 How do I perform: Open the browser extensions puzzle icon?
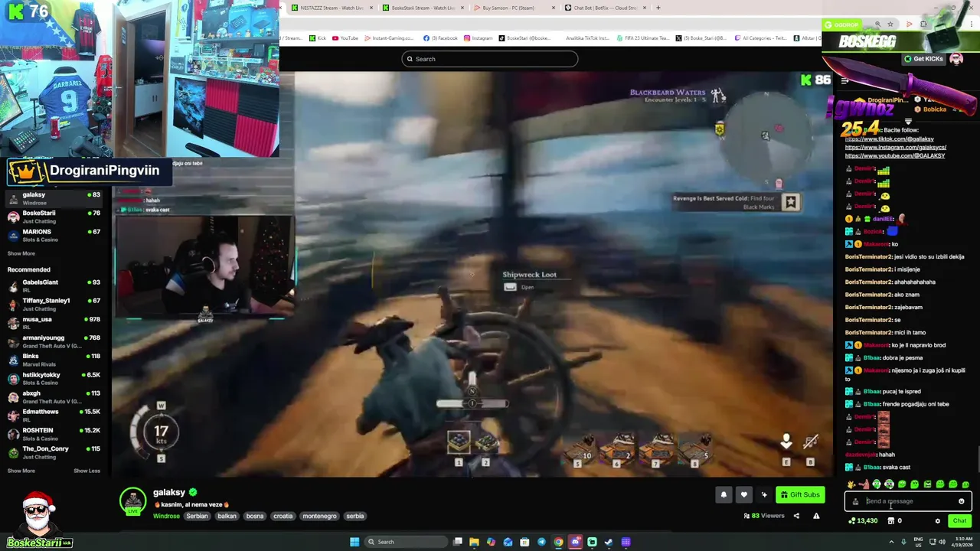click(x=924, y=24)
